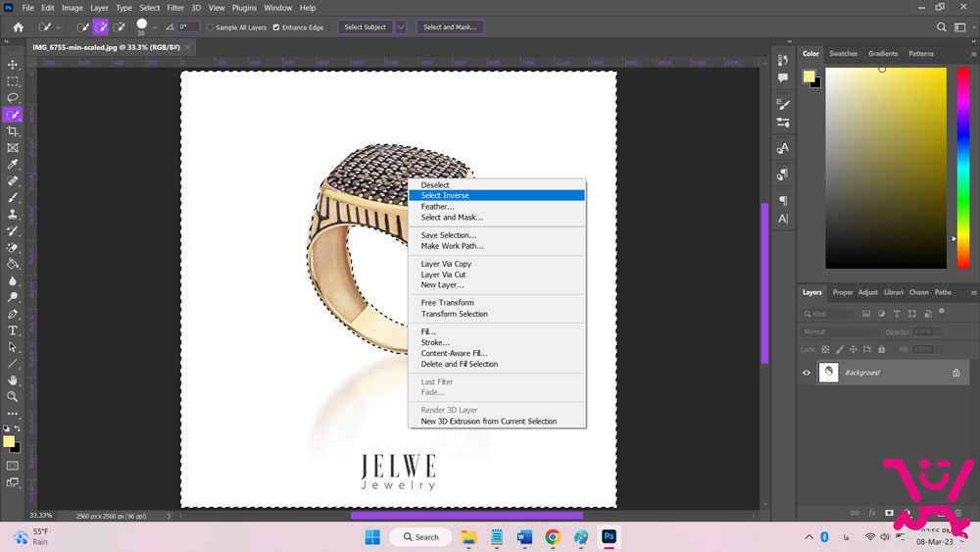
Task: Choose Deselect from context menu
Action: click(496, 185)
